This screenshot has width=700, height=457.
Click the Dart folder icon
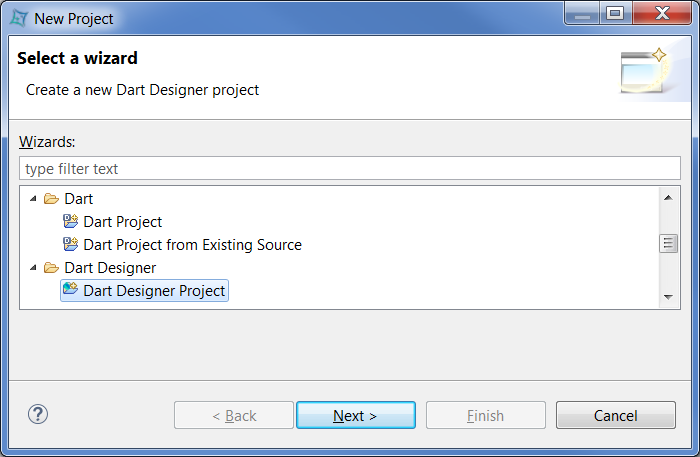[51, 199]
